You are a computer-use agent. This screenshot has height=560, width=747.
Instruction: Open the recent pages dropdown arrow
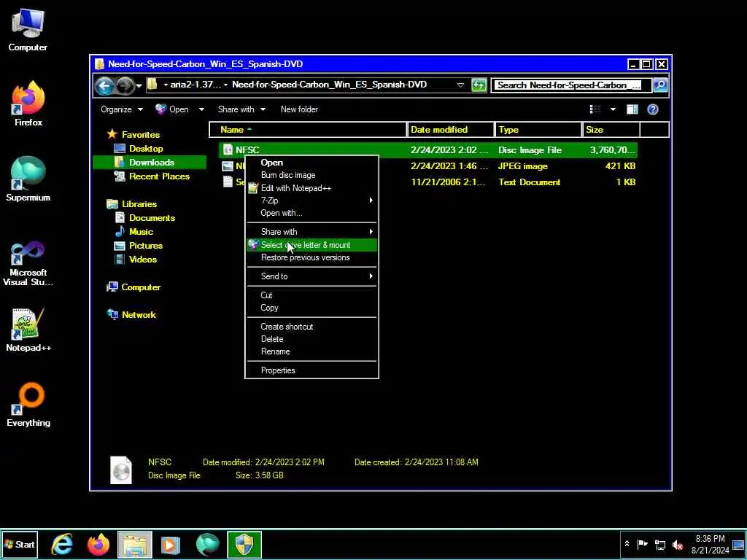[x=139, y=86]
